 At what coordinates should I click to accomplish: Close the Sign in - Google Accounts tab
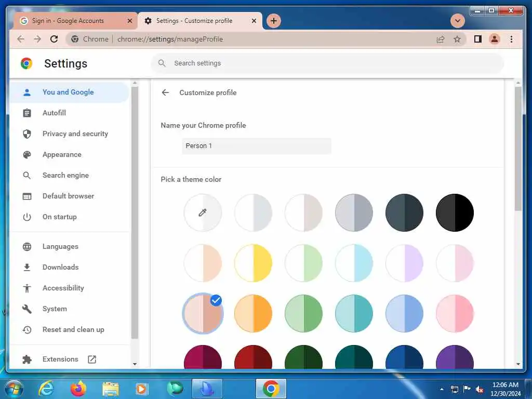click(129, 21)
